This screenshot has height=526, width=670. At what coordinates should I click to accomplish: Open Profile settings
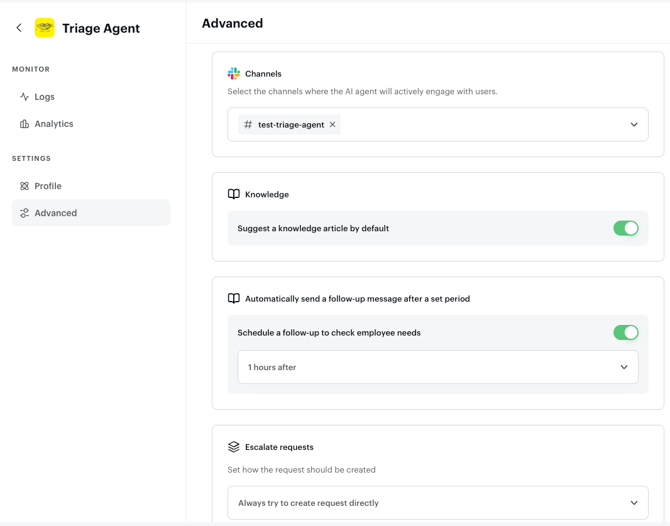click(x=48, y=186)
